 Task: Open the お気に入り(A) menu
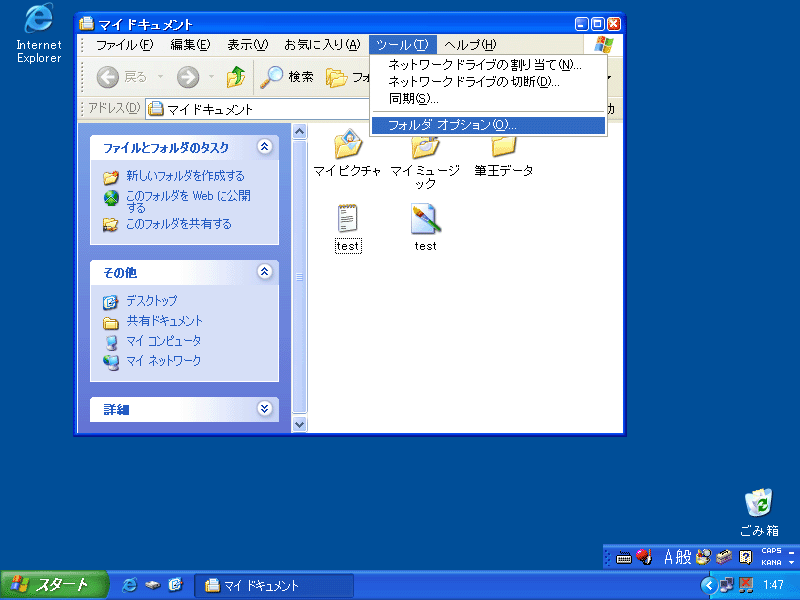tap(322, 45)
